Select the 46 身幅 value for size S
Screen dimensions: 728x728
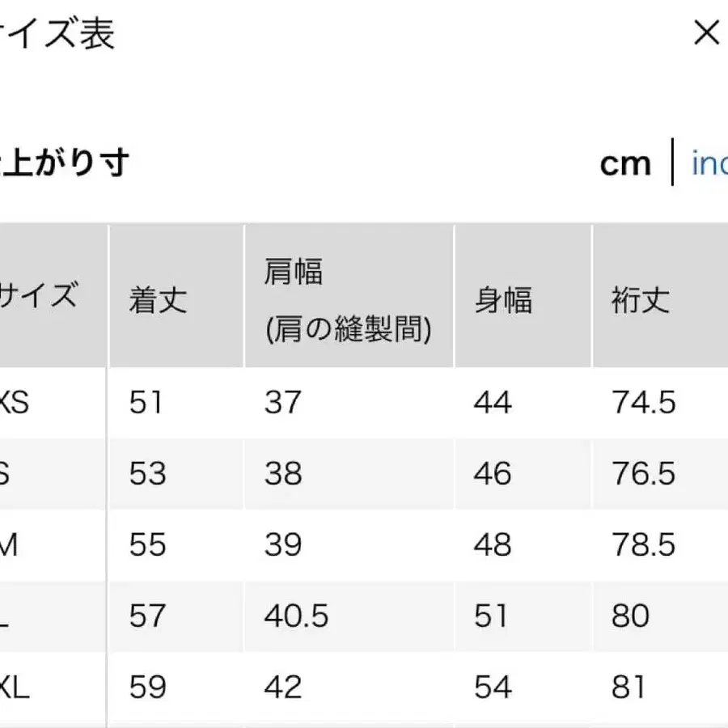(x=490, y=473)
